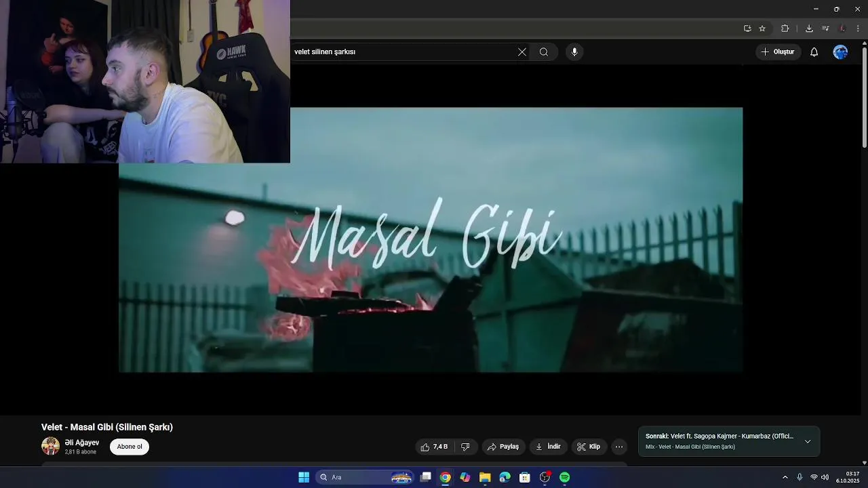Image resolution: width=868 pixels, height=488 pixels.
Task: Show hidden system tray icons
Action: [x=785, y=477]
